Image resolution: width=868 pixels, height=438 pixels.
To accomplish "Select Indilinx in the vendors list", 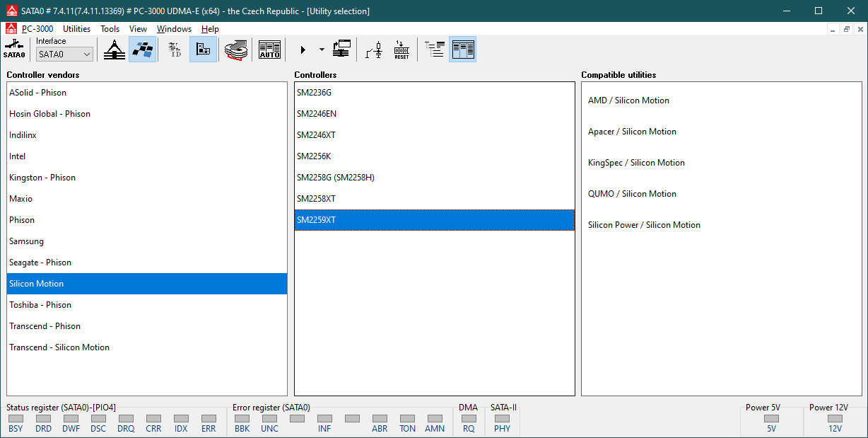I will point(147,135).
